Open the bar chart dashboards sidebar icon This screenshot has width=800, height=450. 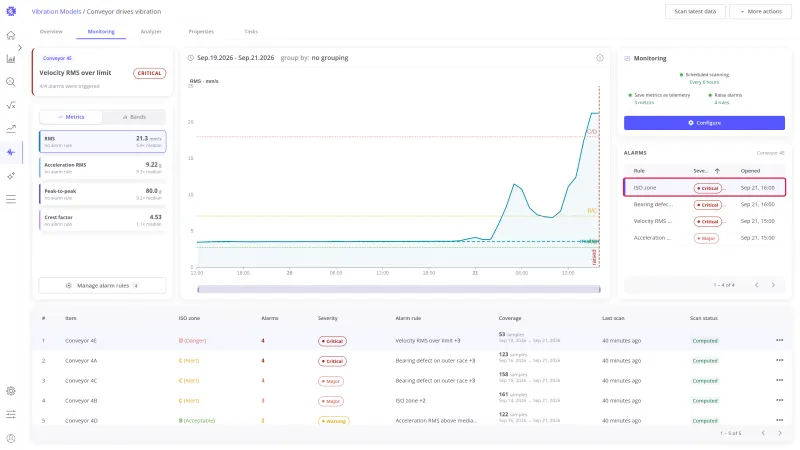pos(11,59)
